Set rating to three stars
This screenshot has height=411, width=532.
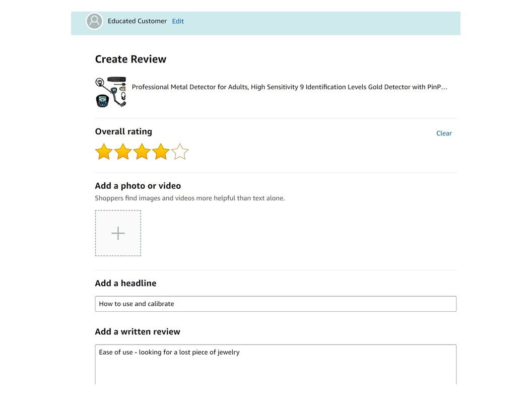coord(142,152)
